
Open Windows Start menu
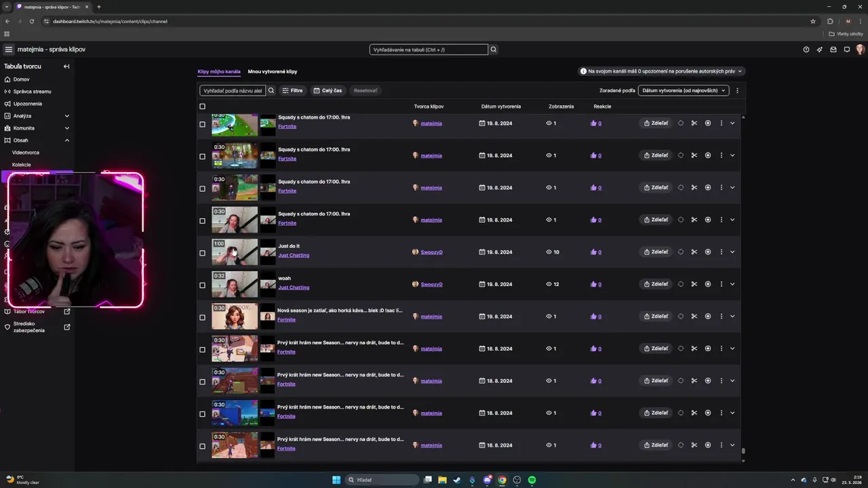tap(336, 480)
